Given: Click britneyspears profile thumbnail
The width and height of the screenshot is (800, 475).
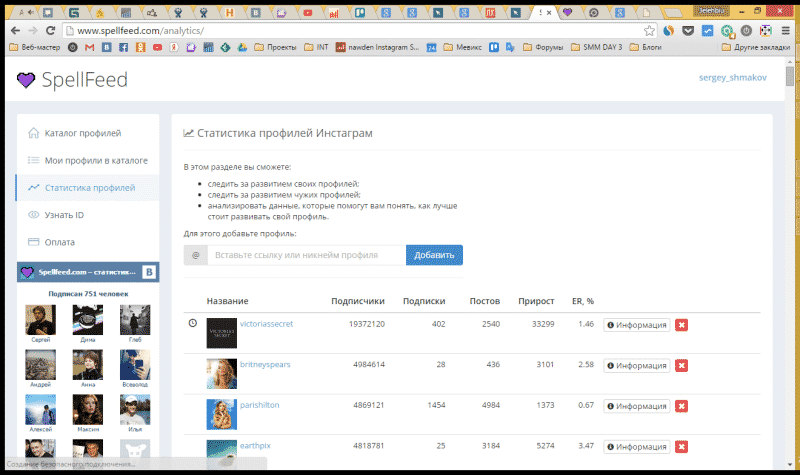Looking at the screenshot, I should pyautogui.click(x=221, y=373).
